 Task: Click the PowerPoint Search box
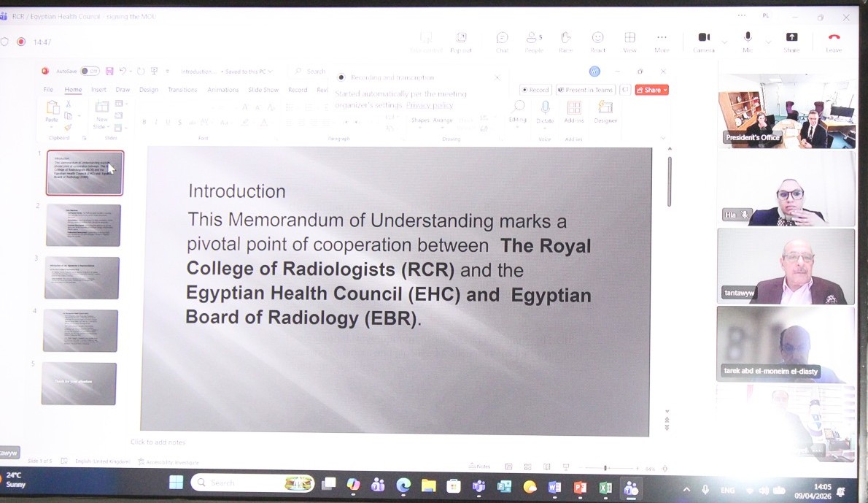[311, 72]
